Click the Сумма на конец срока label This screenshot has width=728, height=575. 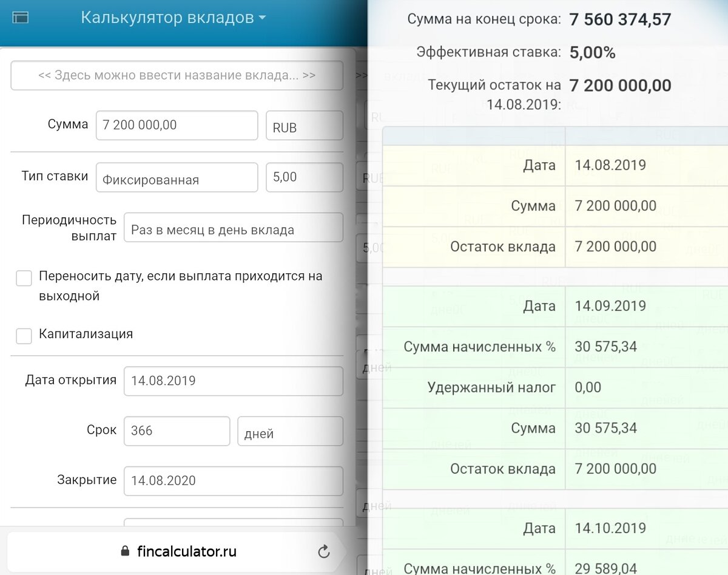[x=484, y=19]
